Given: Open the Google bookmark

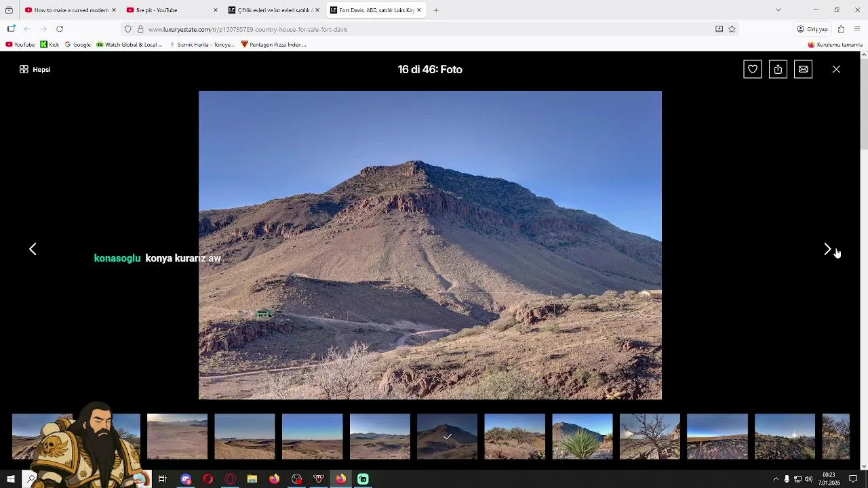Looking at the screenshot, I should (x=77, y=45).
